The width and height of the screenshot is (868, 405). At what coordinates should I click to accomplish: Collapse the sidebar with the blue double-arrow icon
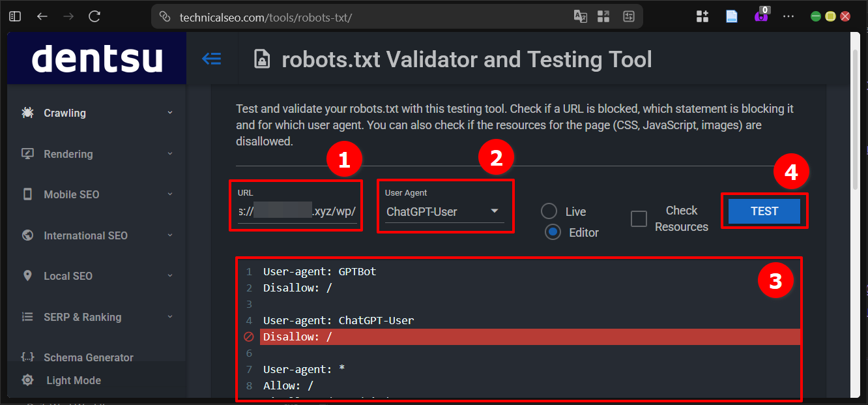(211, 59)
